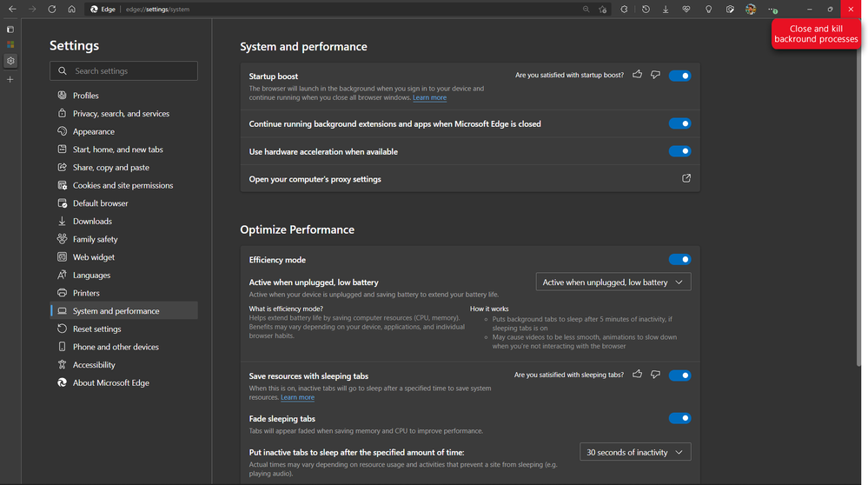Screen dimensions: 868x485
Task: Open the Settings and more ellipsis menu
Action: 772,9
